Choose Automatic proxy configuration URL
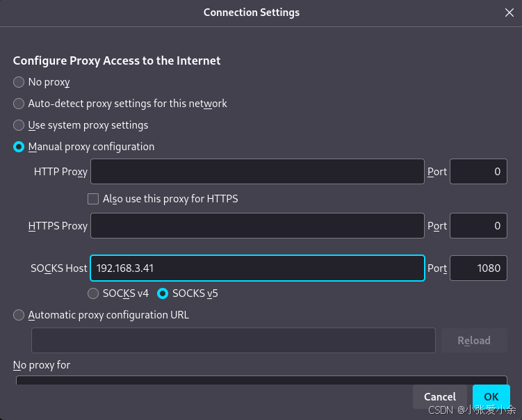Image resolution: width=522 pixels, height=420 pixels. click(19, 315)
